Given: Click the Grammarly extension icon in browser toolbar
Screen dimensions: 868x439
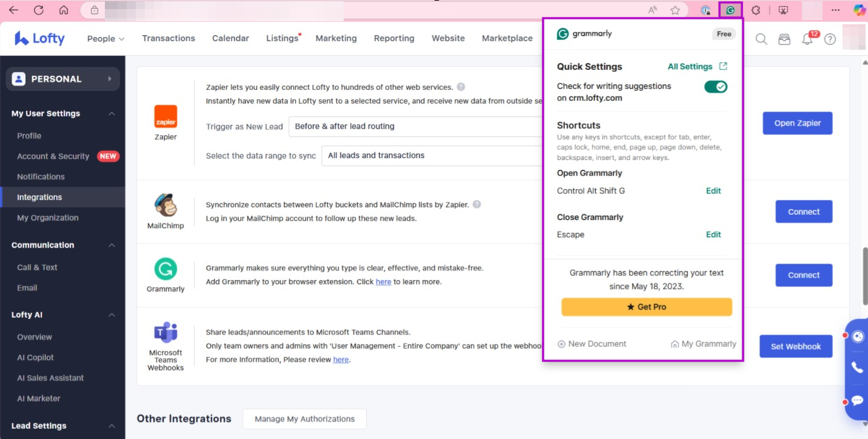Looking at the screenshot, I should pyautogui.click(x=730, y=10).
